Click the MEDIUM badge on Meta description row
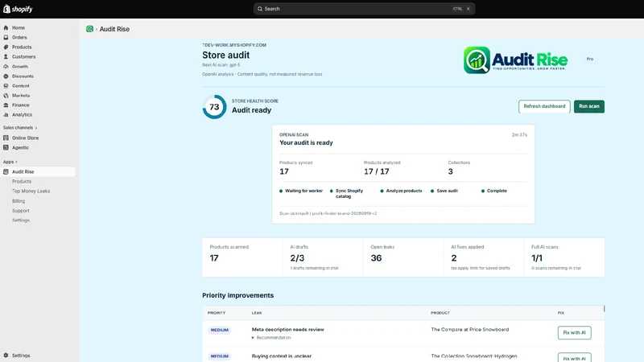 [219, 330]
